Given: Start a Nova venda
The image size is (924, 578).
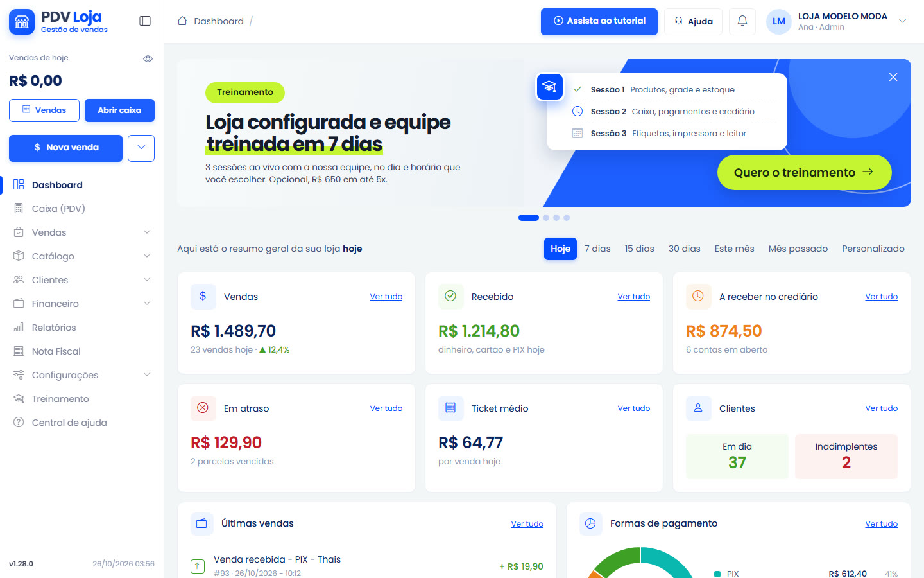Looking at the screenshot, I should tap(65, 148).
